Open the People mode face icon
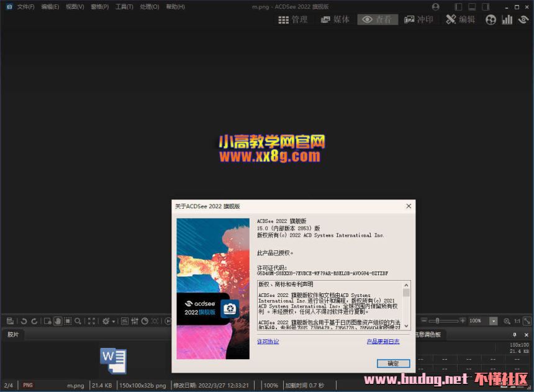534x392 pixels. point(491,20)
